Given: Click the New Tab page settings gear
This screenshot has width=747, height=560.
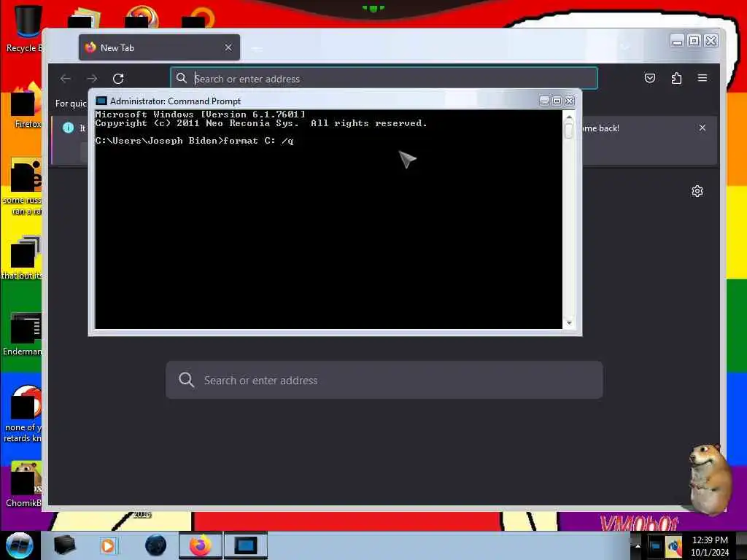Looking at the screenshot, I should click(x=697, y=191).
